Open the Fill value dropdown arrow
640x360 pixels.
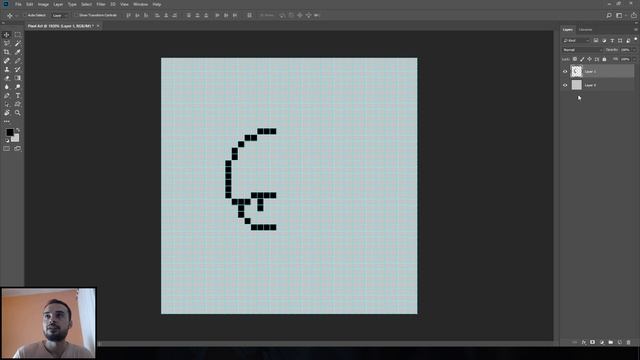[x=634, y=59]
